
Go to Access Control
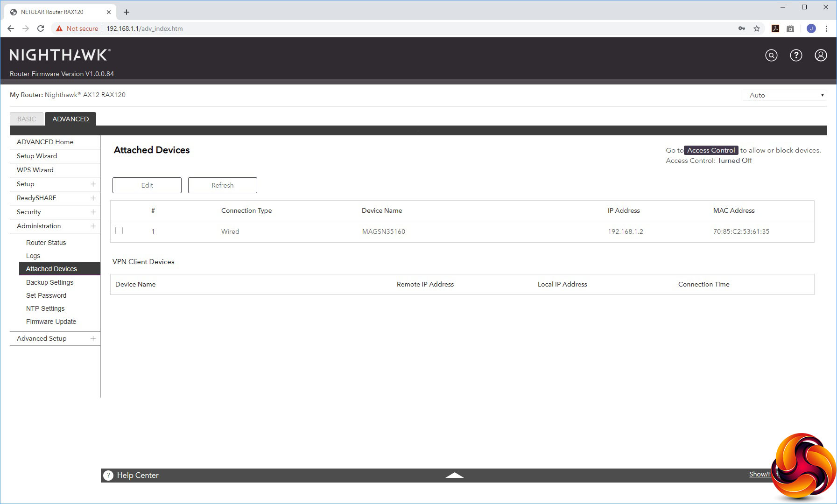click(x=711, y=150)
